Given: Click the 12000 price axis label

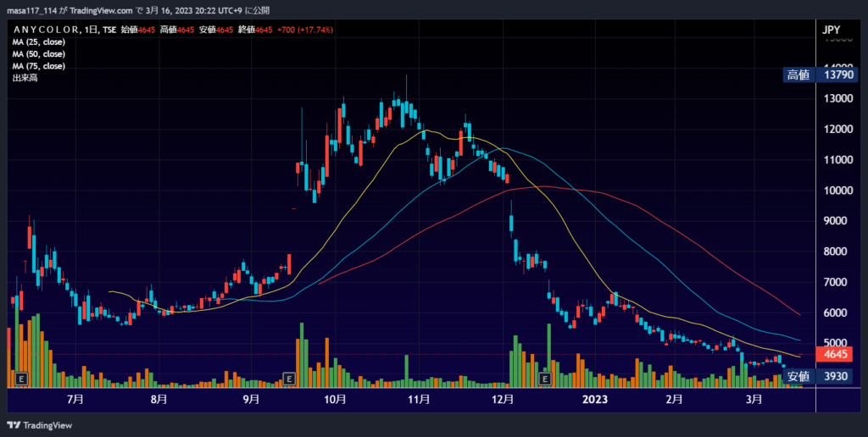Looking at the screenshot, I should click(x=837, y=129).
